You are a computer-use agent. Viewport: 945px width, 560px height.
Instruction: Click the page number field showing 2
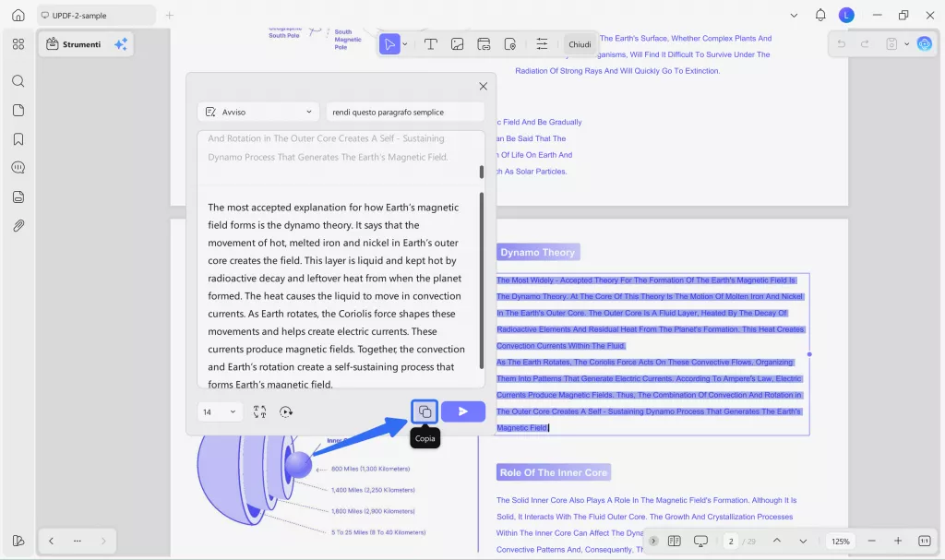(x=731, y=541)
